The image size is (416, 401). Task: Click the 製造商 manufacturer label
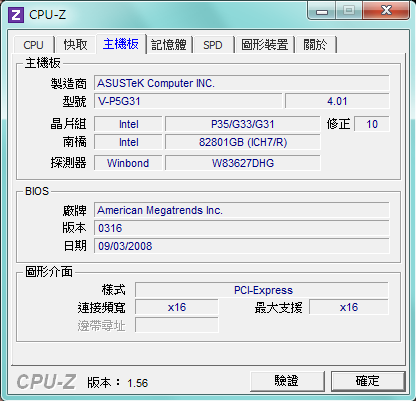(x=69, y=83)
